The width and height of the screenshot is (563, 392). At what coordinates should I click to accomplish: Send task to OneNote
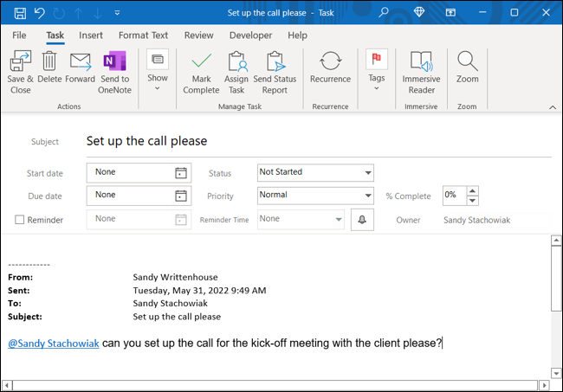point(114,73)
